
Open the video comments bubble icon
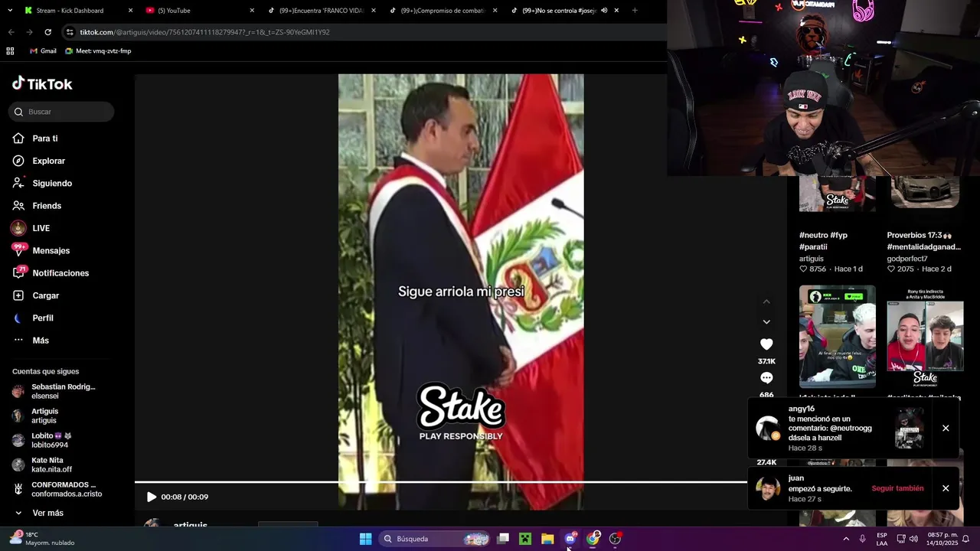[x=766, y=378]
